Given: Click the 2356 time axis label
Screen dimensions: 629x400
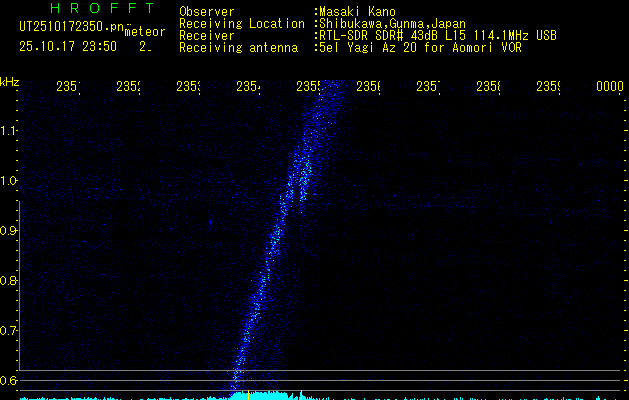Looking at the screenshot, I should [368, 86].
